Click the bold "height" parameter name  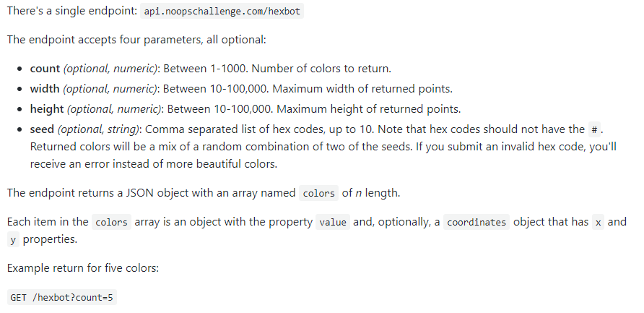point(47,109)
